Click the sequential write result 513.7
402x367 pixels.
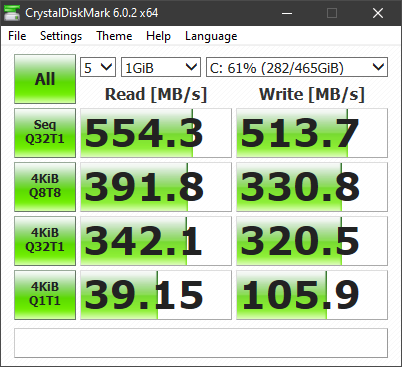[312, 133]
